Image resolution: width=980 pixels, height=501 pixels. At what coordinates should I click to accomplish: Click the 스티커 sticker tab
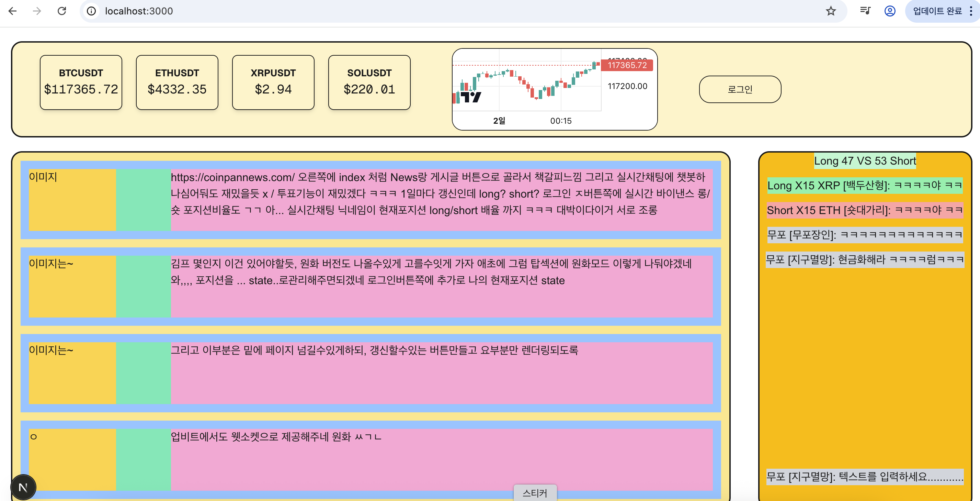535,493
